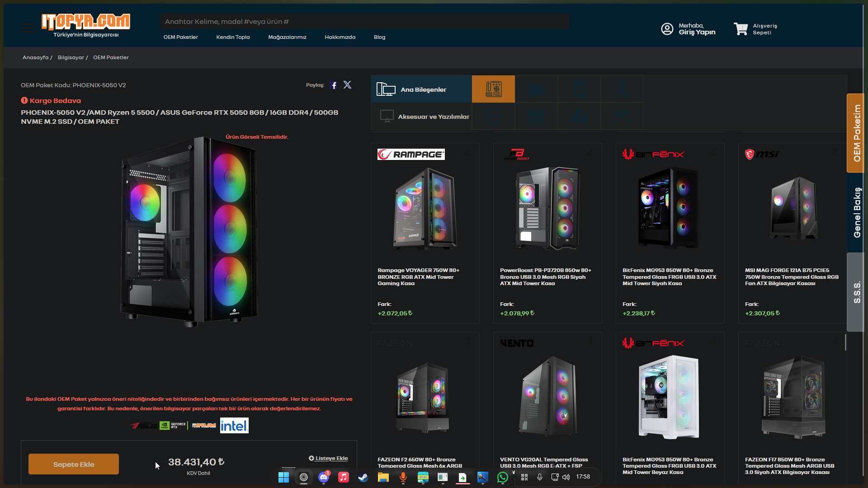Click the main PHOENIX-5050 product image
Viewport: 868px width, 488px height.
[x=189, y=231]
